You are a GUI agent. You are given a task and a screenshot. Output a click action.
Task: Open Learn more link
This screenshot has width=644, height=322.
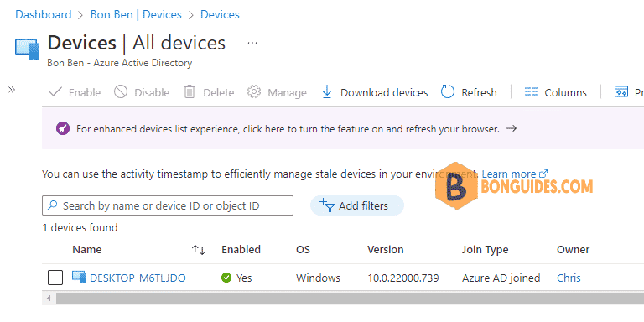point(515,174)
